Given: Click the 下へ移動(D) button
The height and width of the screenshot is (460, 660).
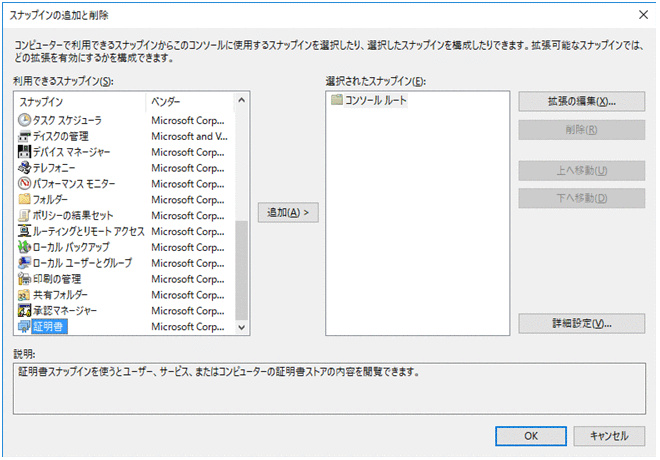Looking at the screenshot, I should click(581, 198).
